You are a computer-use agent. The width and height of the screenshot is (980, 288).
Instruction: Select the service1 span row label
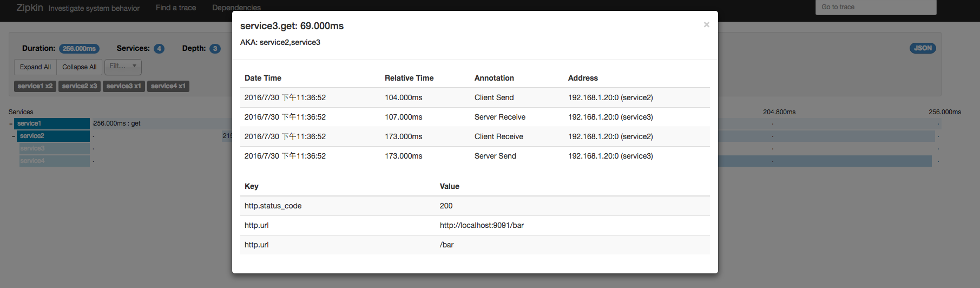[x=52, y=123]
